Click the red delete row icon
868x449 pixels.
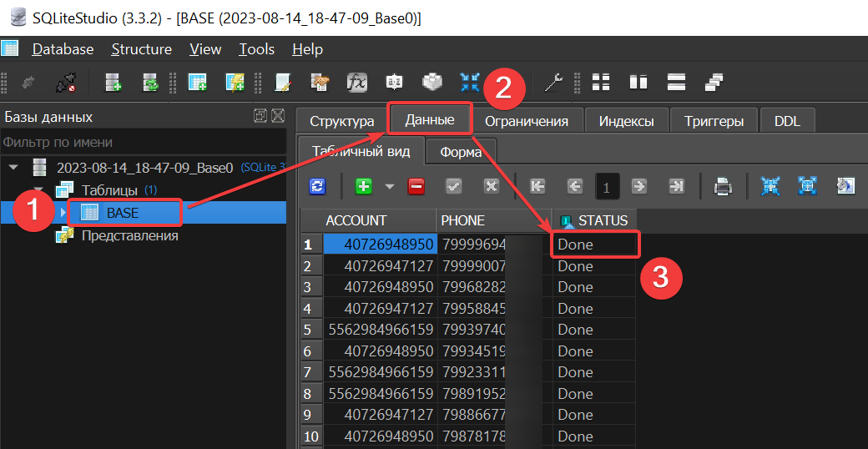click(416, 186)
